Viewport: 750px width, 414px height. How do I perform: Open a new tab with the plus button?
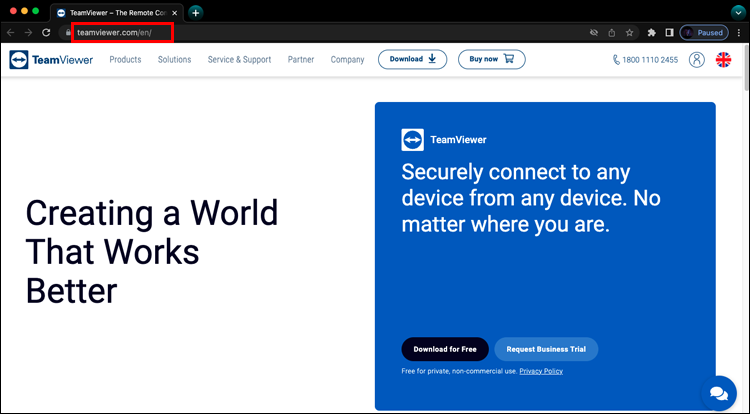click(x=195, y=13)
